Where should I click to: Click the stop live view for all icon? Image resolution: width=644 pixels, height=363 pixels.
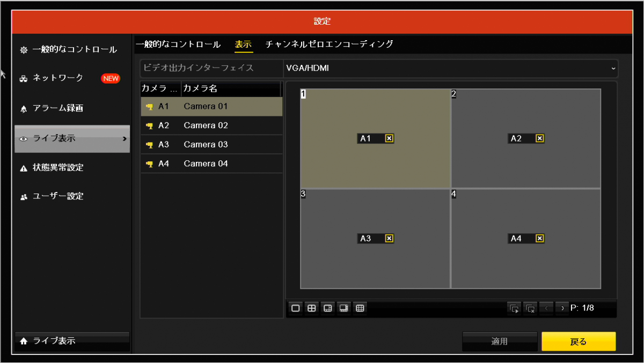(530, 308)
